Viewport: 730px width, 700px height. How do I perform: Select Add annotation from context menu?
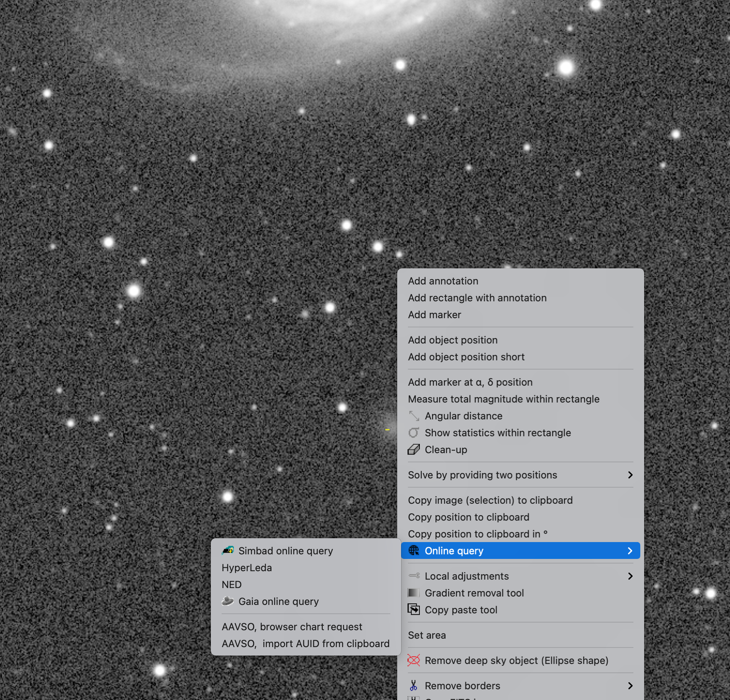click(x=443, y=281)
